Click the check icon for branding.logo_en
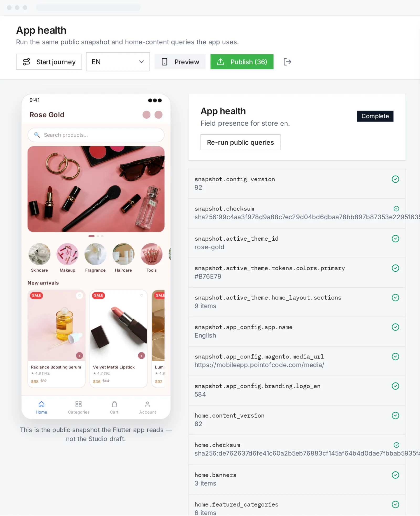420x516 pixels. [x=395, y=386]
